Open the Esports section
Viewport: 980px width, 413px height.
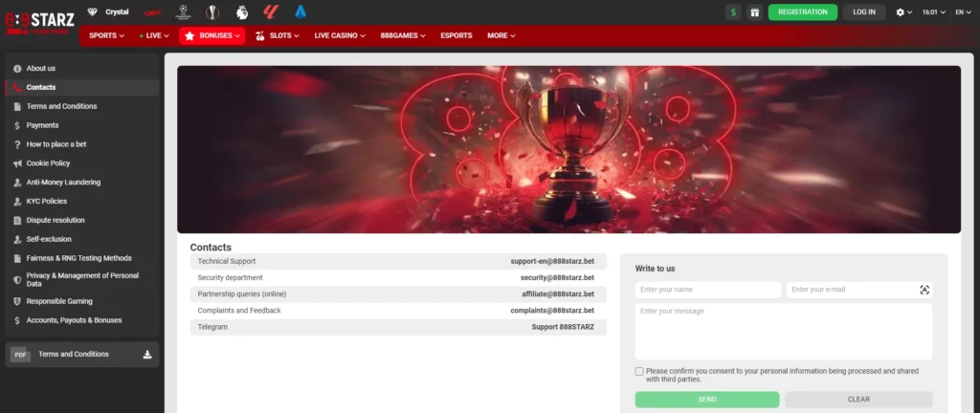point(457,35)
